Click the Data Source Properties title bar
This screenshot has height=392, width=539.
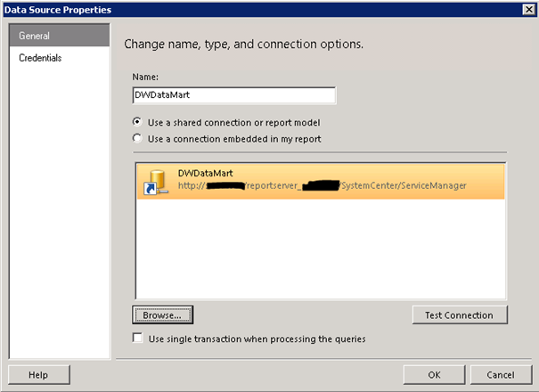[267, 9]
